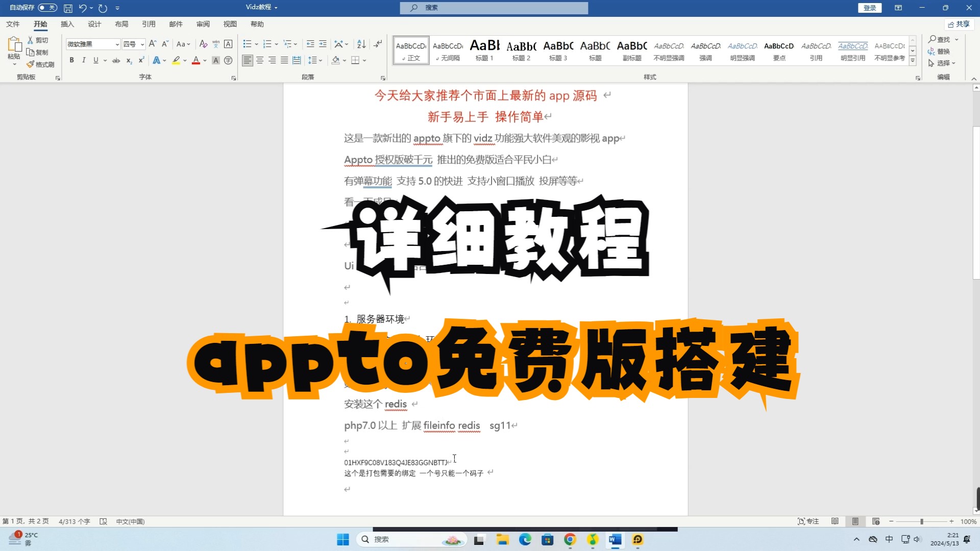Expand bullet list style dropdown

coord(256,44)
